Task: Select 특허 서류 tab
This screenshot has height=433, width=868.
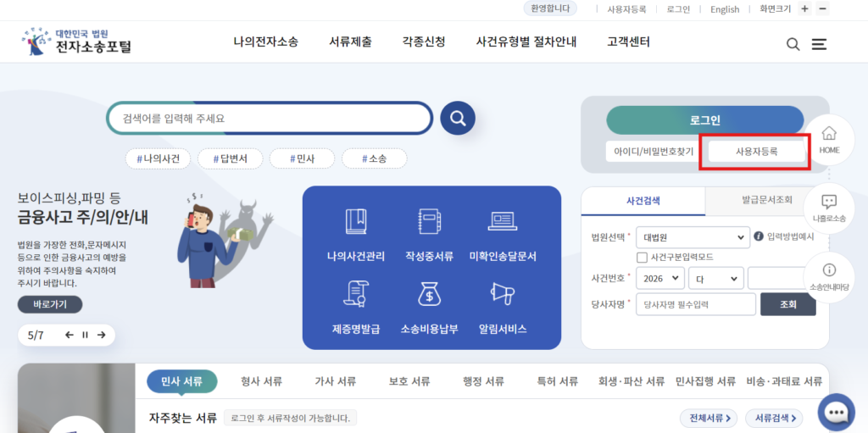Action: click(558, 381)
